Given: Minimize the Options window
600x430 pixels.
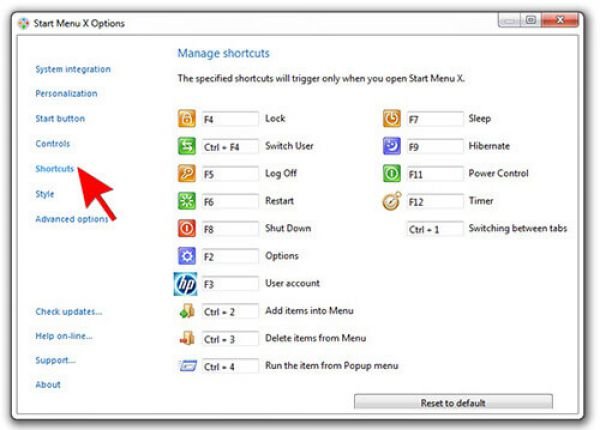Looking at the screenshot, I should 509,20.
